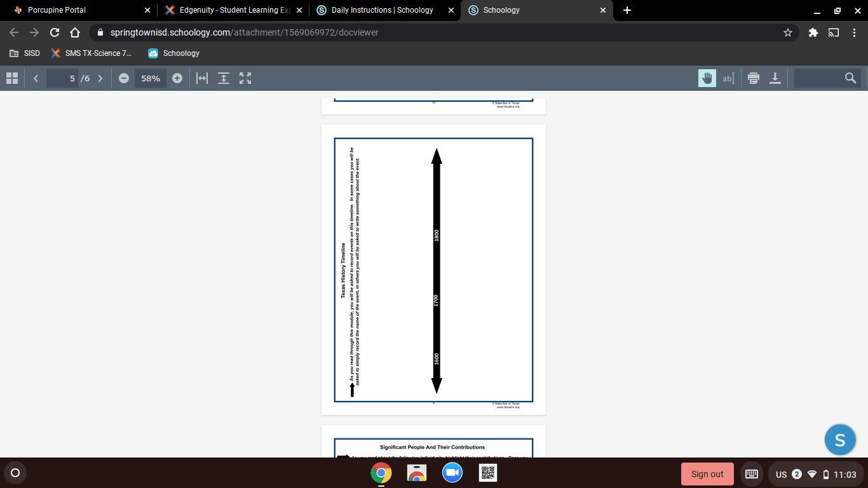Open the notifications counter
The height and width of the screenshot is (488, 868).
point(797,474)
